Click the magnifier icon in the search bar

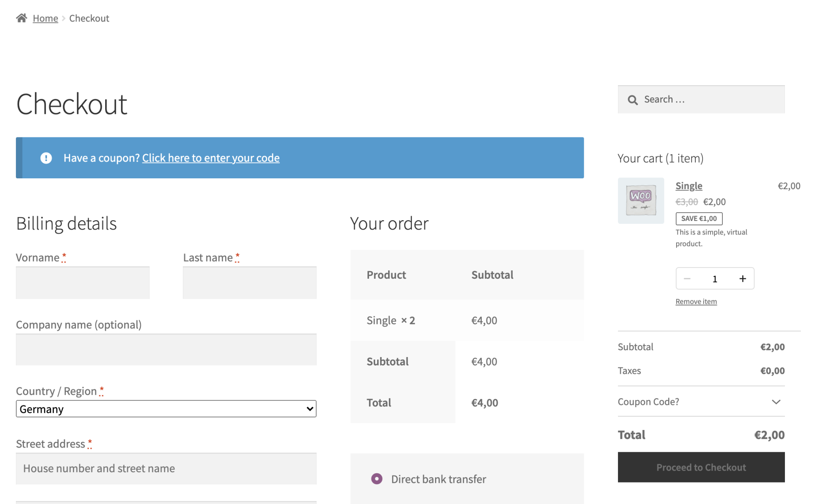point(633,100)
